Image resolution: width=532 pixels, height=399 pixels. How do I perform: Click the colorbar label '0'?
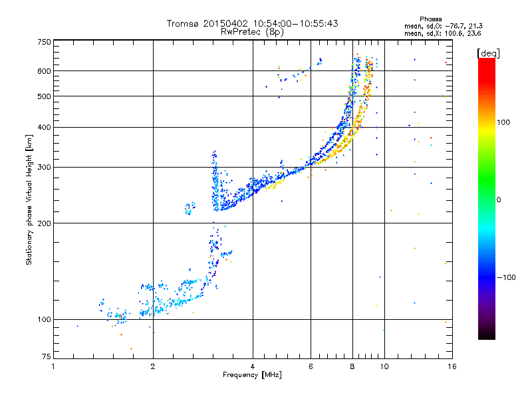pyautogui.click(x=499, y=200)
